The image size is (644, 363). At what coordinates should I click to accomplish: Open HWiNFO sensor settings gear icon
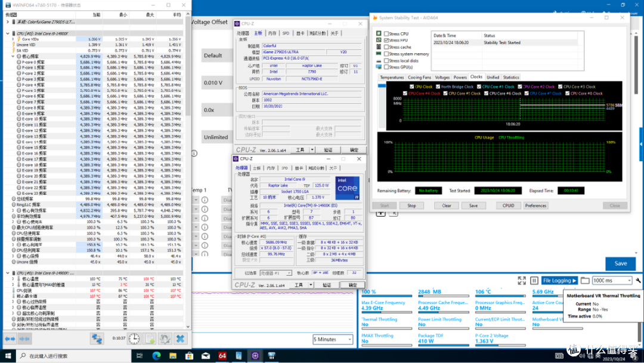point(165,339)
